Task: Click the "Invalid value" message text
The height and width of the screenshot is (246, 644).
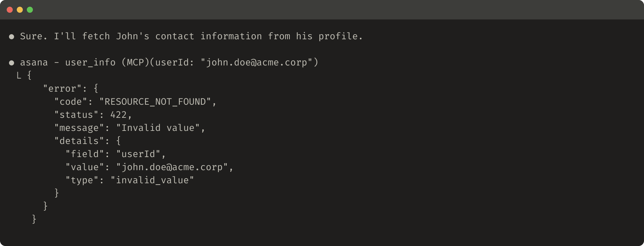Action: [158, 128]
